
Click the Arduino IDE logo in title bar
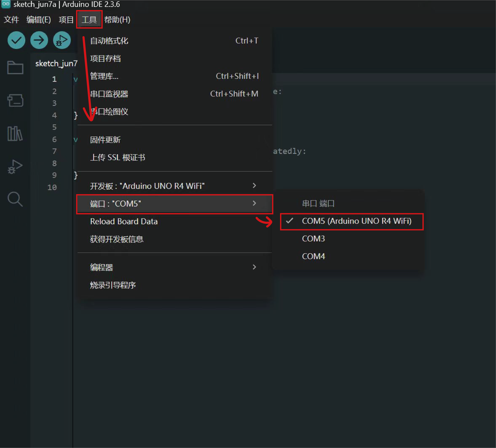tap(6, 4)
